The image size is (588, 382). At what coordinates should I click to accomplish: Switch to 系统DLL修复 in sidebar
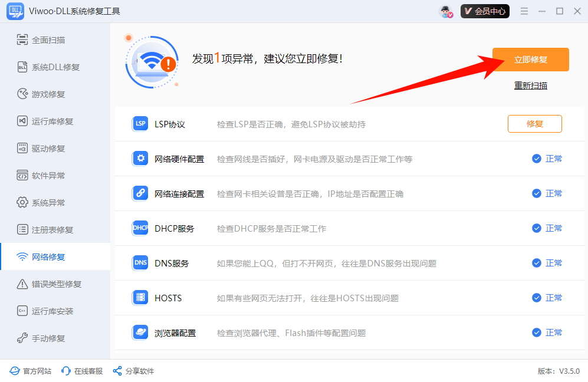pos(55,67)
